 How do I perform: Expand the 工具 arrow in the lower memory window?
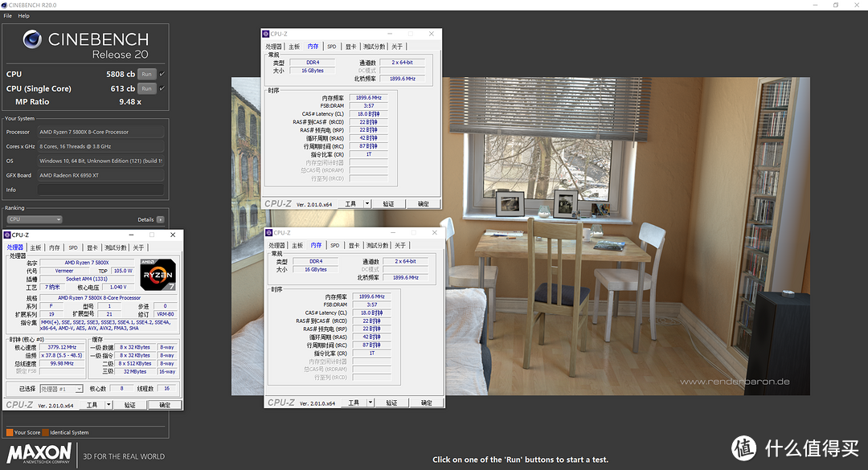coord(371,403)
